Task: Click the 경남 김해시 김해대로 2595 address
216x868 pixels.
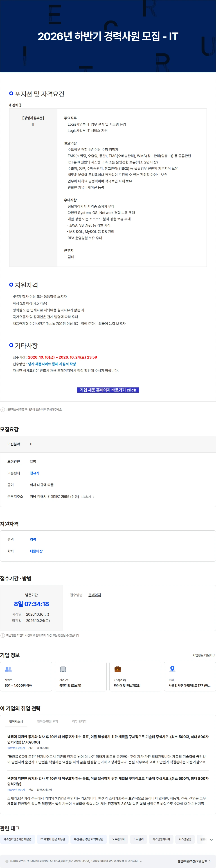Action: pyautogui.click(x=54, y=497)
